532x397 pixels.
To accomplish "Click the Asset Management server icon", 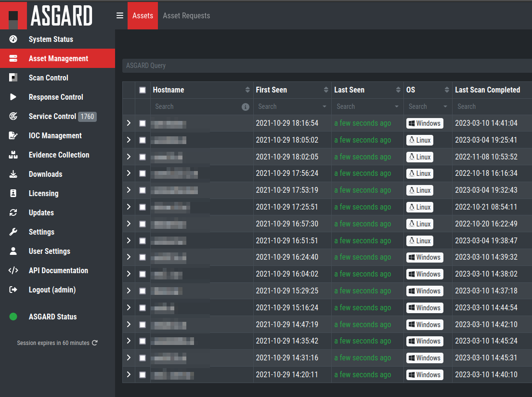I will [x=13, y=58].
